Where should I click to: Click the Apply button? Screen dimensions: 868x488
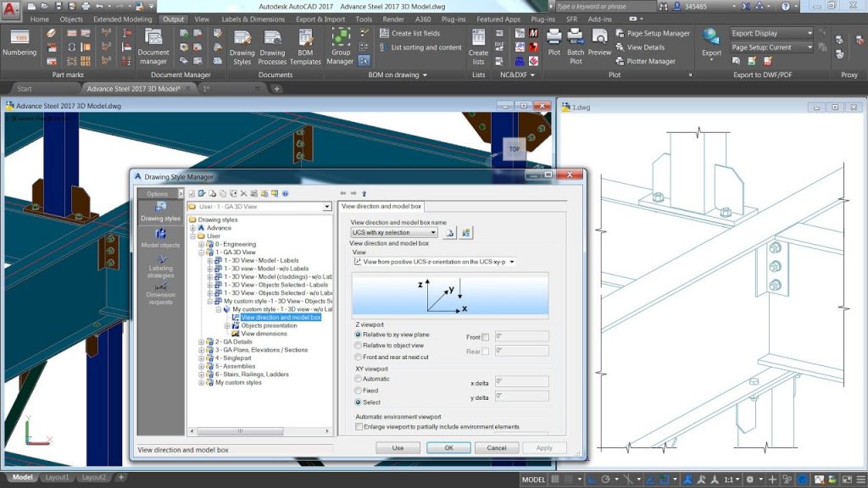[x=544, y=447]
